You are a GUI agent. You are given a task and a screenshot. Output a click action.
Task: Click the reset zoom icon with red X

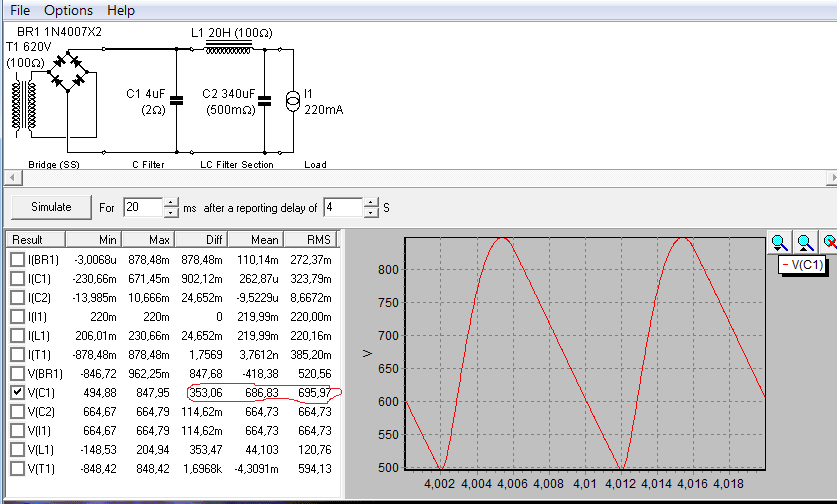829,242
